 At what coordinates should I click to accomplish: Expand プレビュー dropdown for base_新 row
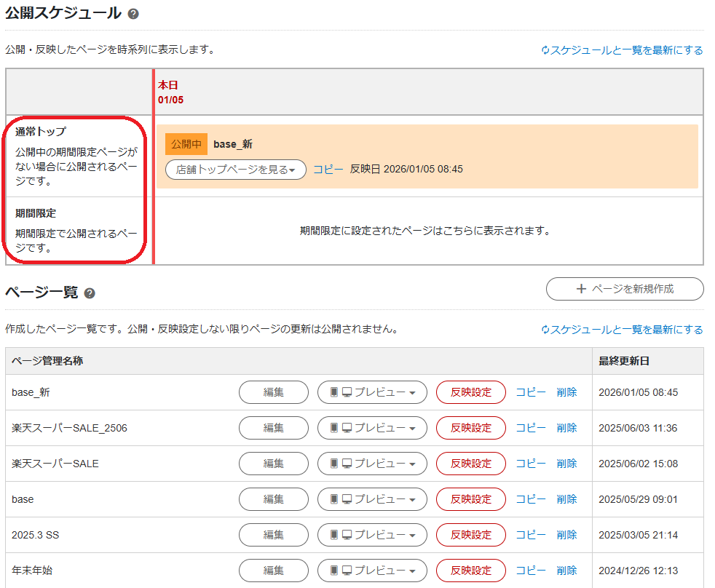[x=411, y=392]
